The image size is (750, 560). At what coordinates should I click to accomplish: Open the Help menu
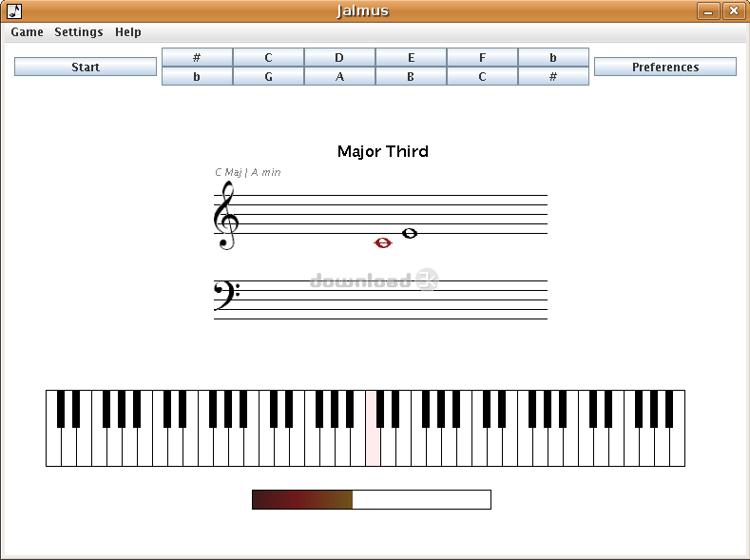[127, 32]
